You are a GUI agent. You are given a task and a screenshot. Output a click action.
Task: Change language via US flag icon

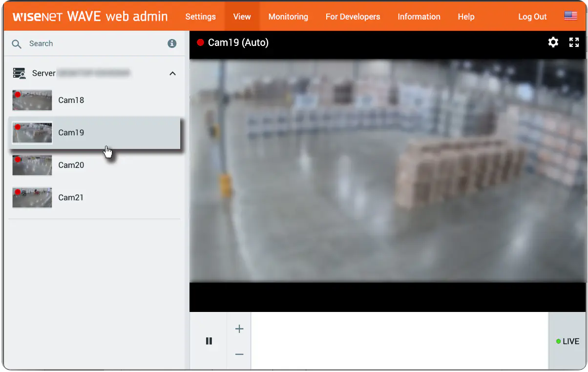570,16
